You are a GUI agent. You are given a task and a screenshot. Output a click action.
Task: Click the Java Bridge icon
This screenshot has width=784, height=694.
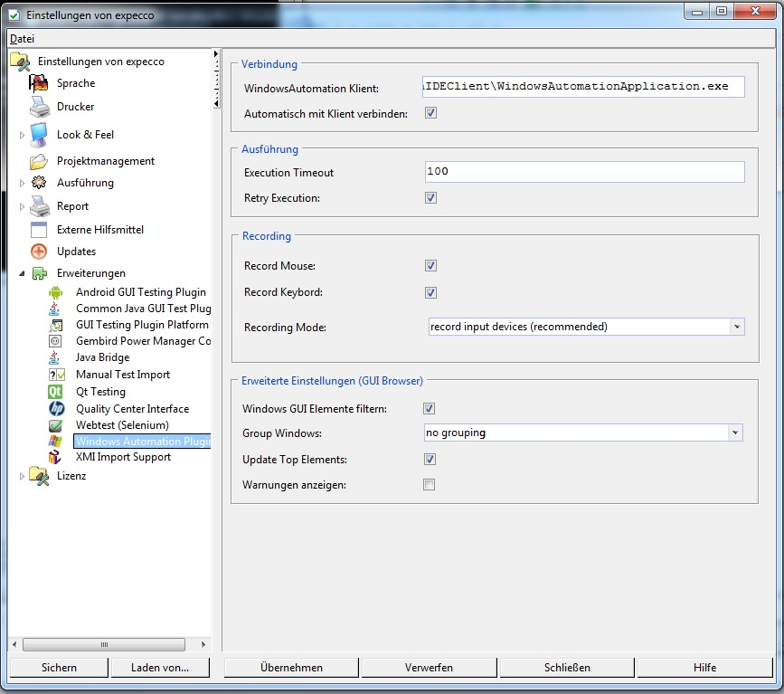click(x=55, y=357)
